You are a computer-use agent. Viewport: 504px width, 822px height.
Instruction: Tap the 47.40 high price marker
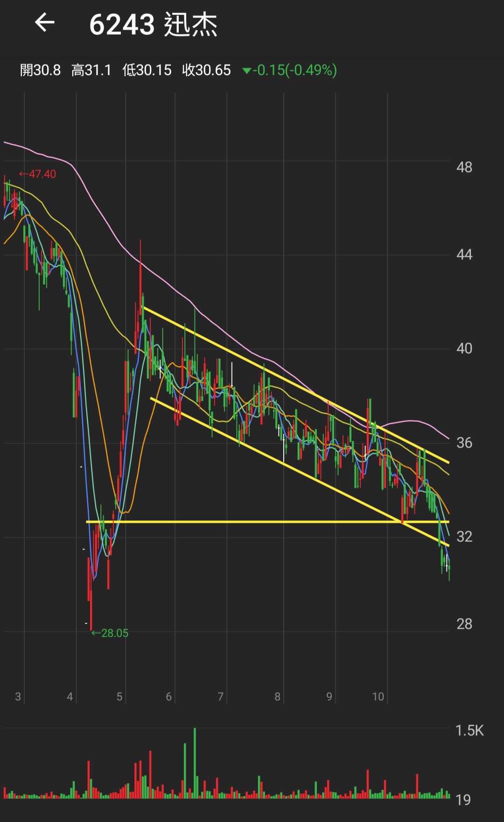point(37,174)
